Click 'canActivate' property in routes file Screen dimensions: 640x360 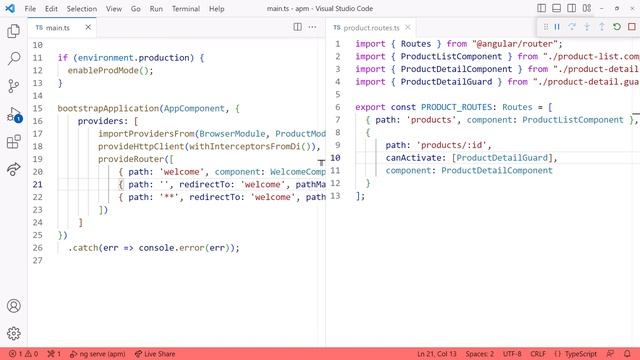point(413,158)
